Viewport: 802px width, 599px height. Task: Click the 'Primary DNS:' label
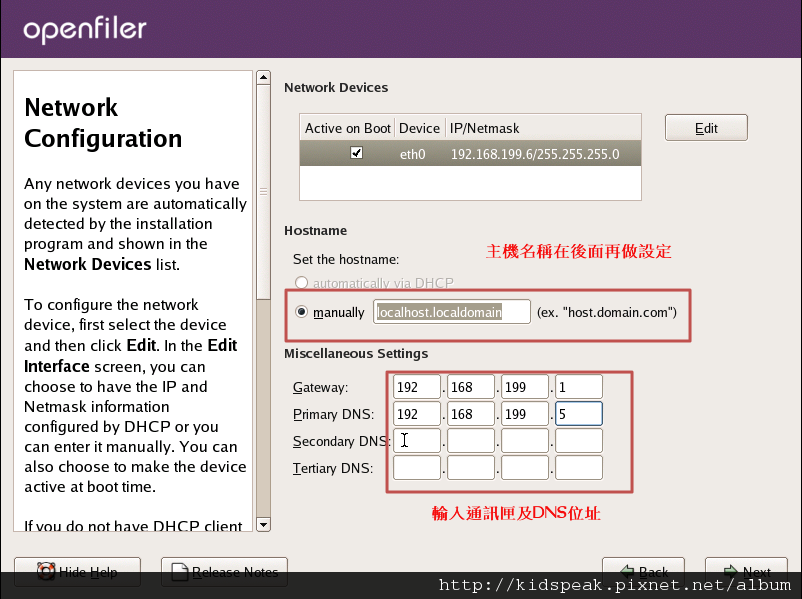tap(333, 414)
